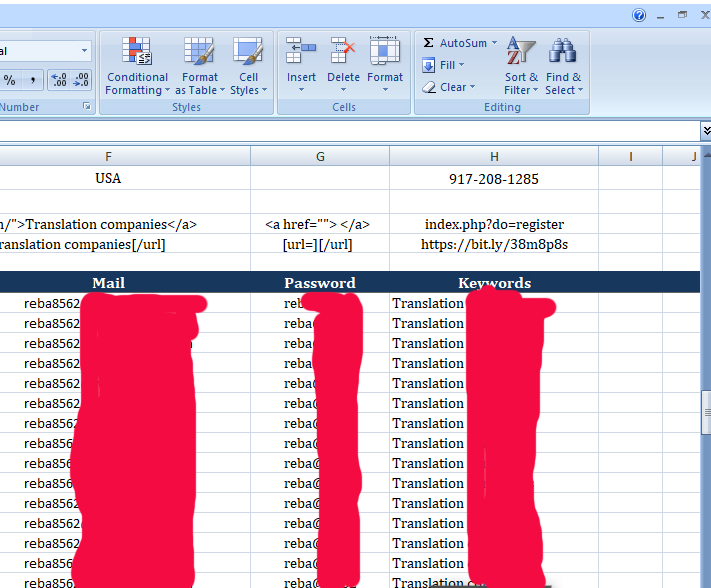711x588 pixels.
Task: Click Decrease Decimal button
Action: [x=81, y=80]
